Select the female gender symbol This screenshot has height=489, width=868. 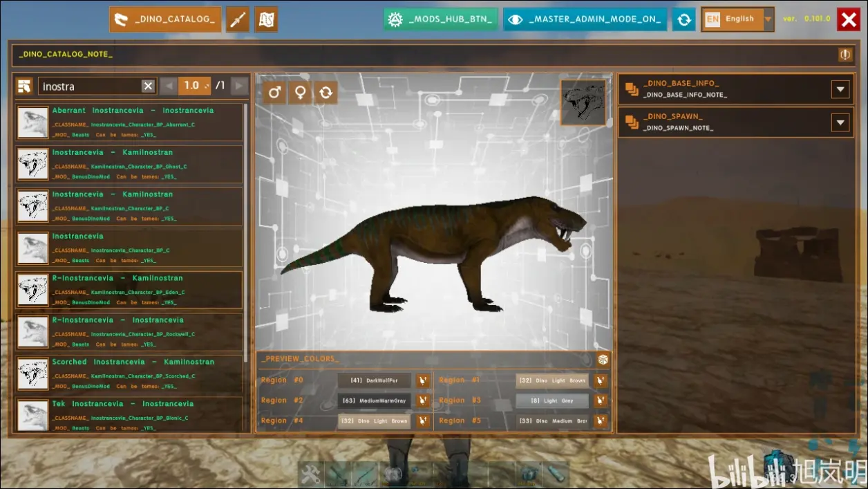coord(300,92)
